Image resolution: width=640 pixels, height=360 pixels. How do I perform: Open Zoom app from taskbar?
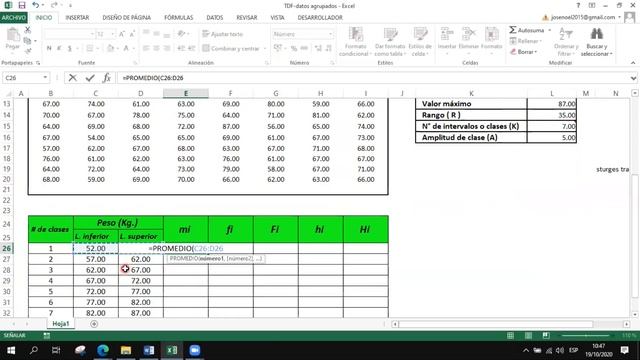click(195, 350)
